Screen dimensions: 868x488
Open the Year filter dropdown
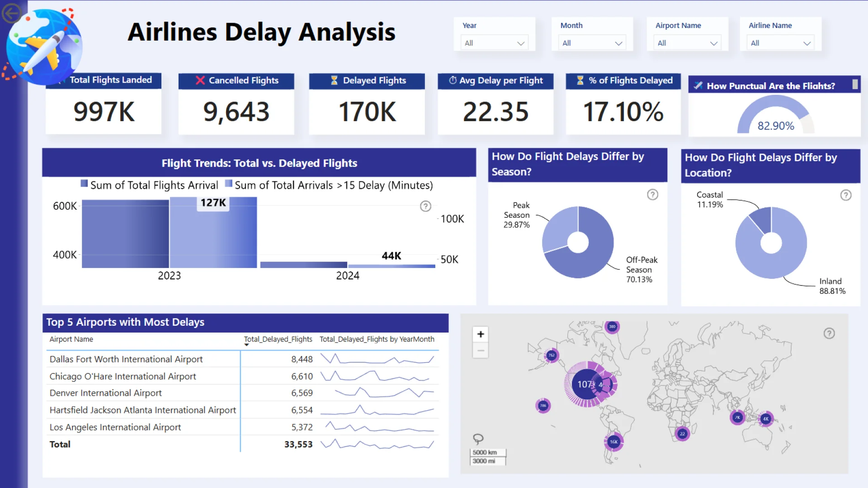494,43
